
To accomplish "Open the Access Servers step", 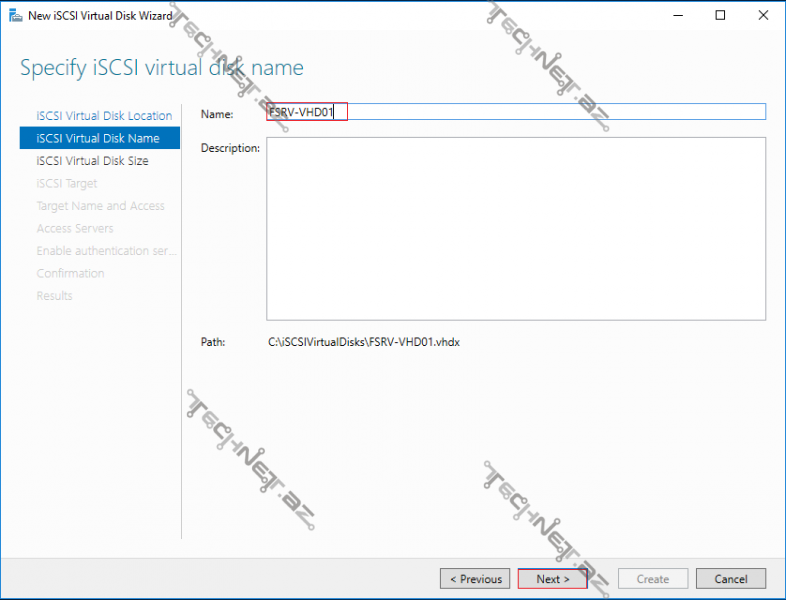I will point(75,228).
